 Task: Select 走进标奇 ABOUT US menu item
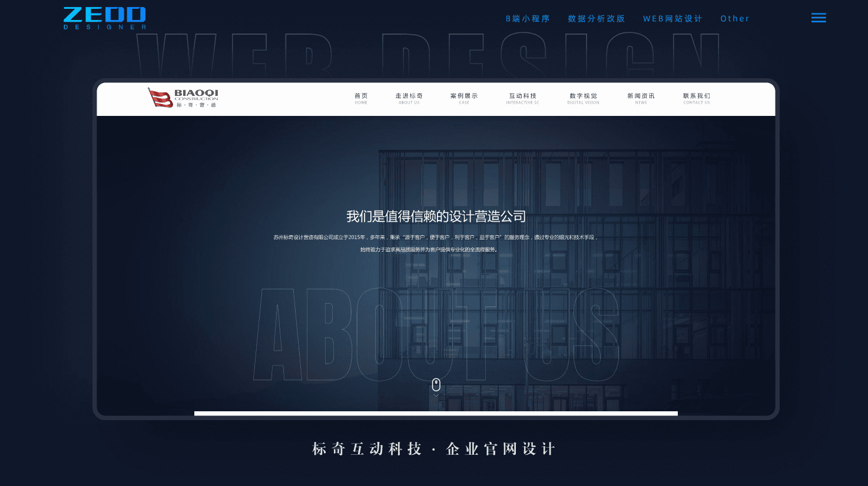(409, 98)
